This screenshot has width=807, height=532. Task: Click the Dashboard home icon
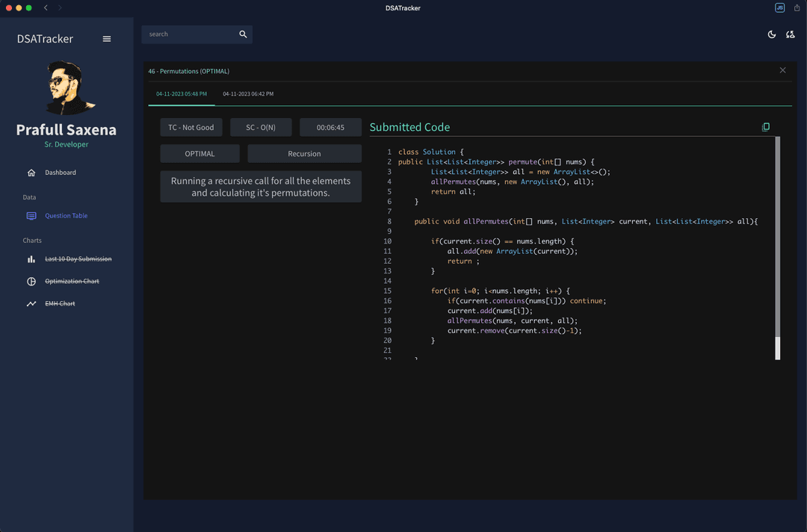click(31, 173)
